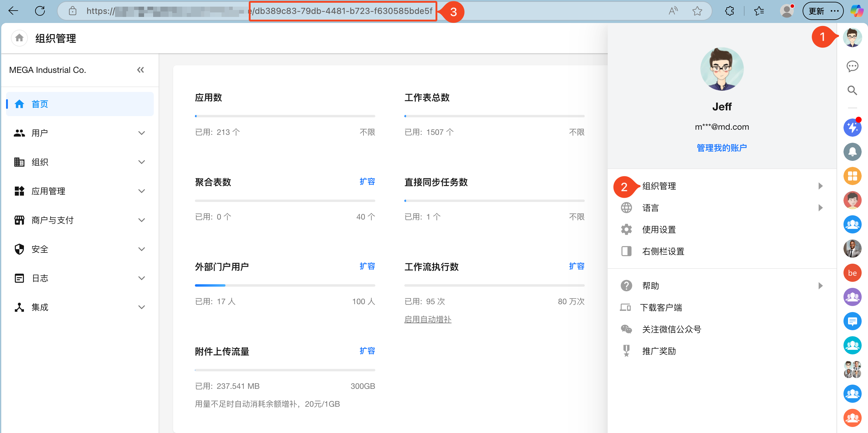Click the search magnifier in right sidebar
868x433 pixels.
pos(852,90)
